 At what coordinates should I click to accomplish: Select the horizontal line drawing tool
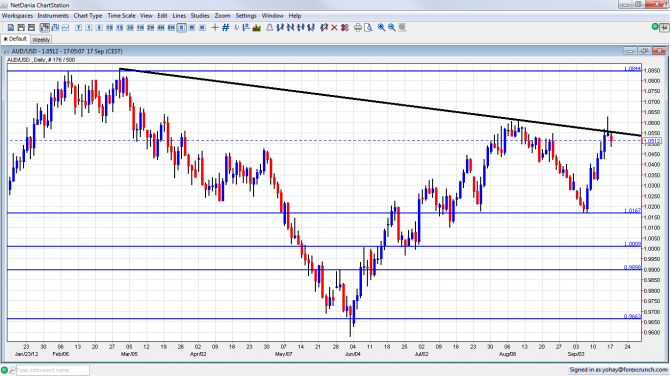point(301,27)
